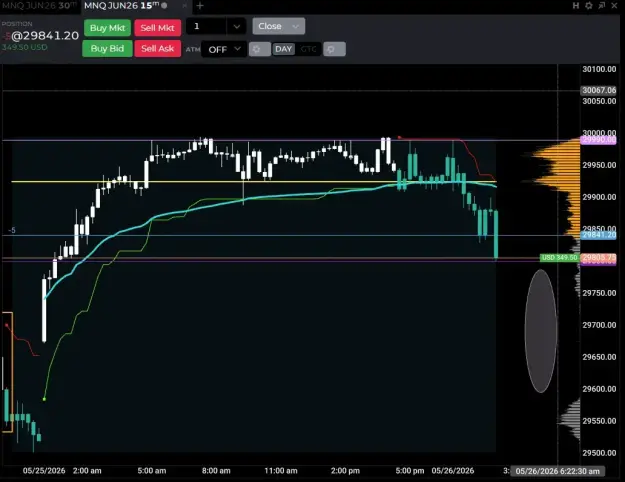625x482 pixels.
Task: Close the MNQ JUN26 15m tab
Action: tap(184, 6)
